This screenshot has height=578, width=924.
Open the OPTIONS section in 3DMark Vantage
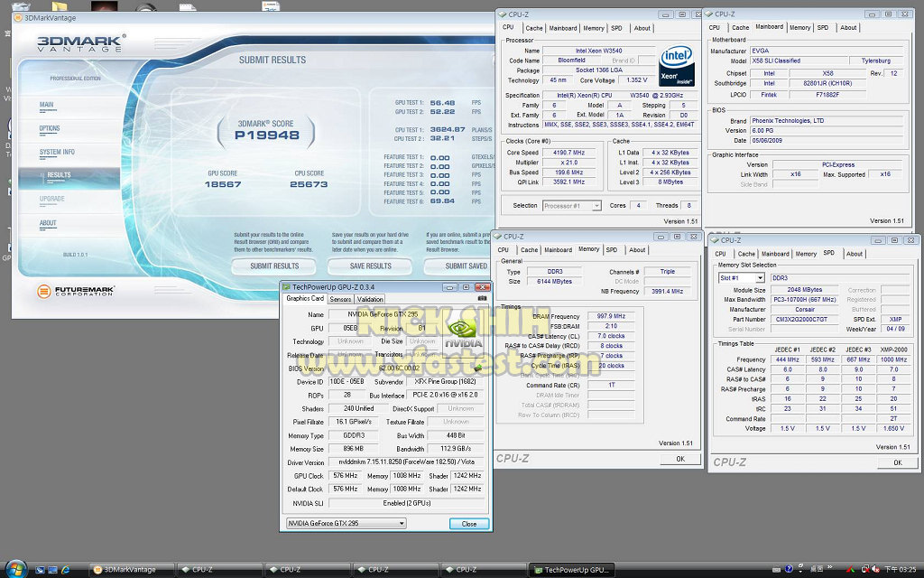coord(50,128)
